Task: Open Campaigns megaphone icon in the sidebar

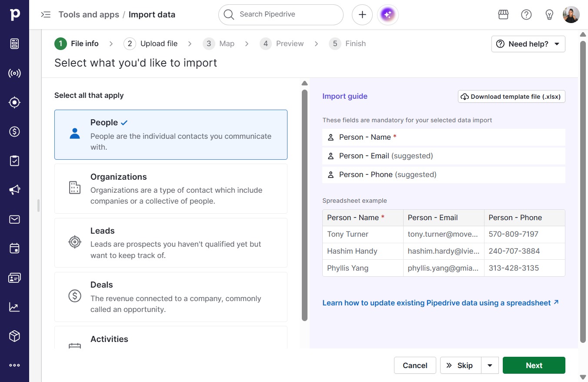Action: (15, 190)
